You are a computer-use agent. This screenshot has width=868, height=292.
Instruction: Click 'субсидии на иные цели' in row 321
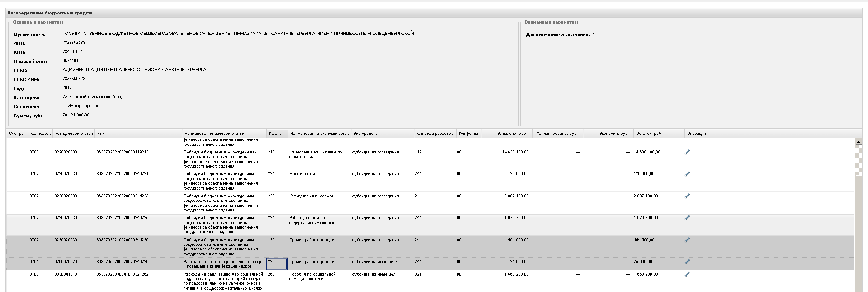tap(375, 274)
